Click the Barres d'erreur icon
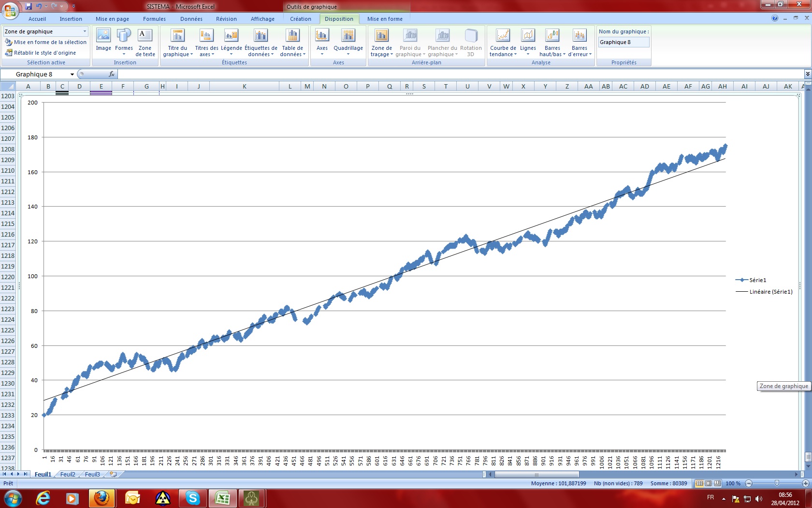Screen dimensions: 812x508 [580, 36]
